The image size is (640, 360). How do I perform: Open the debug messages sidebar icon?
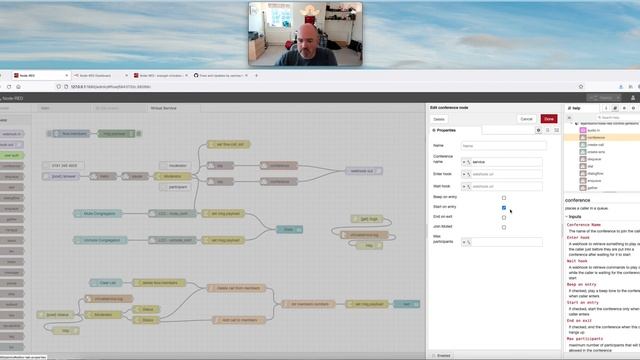tap(624, 108)
